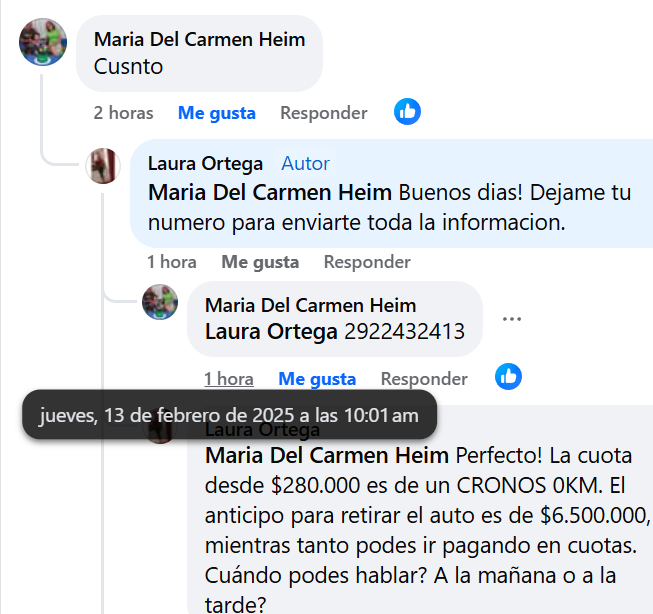The image size is (653, 614).
Task: Open Maria Del Carmen Heim's profile name at top
Action: coord(199,40)
